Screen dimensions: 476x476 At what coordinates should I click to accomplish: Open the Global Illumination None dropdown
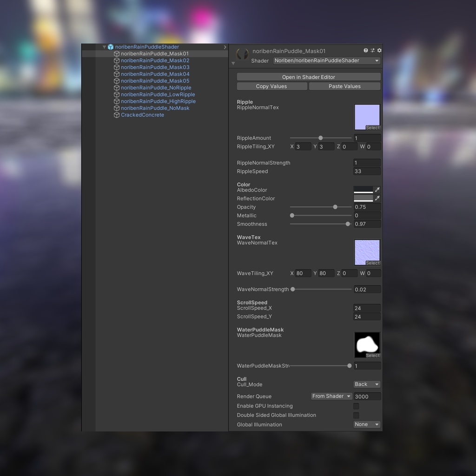tap(367, 424)
